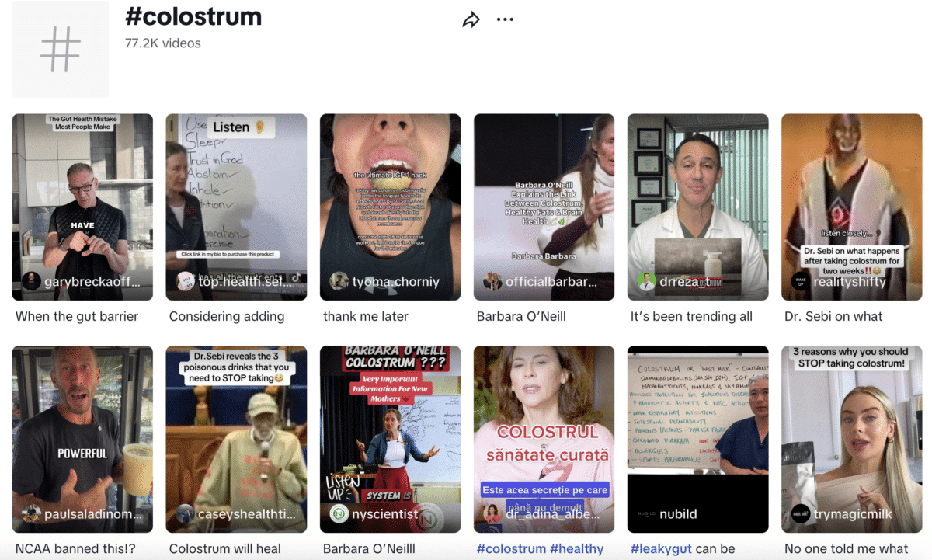Click nyscientist profile avatar
The height and width of the screenshot is (560, 932).
[x=339, y=513]
